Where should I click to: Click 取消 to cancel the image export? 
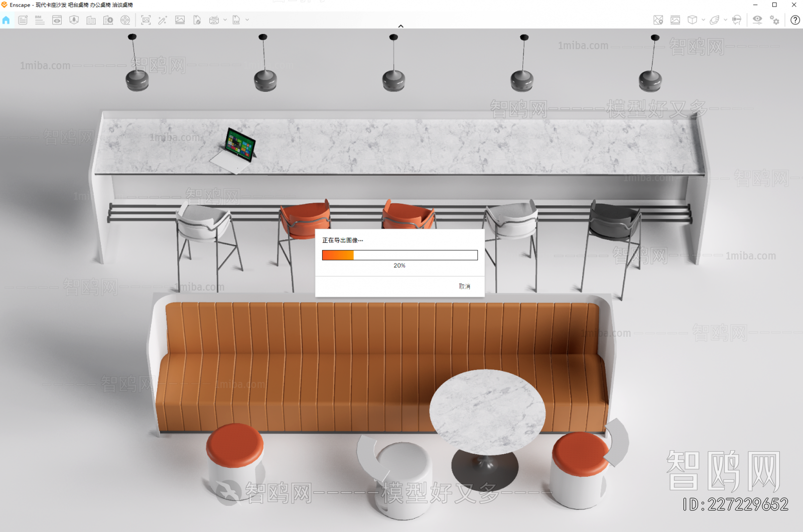(464, 287)
